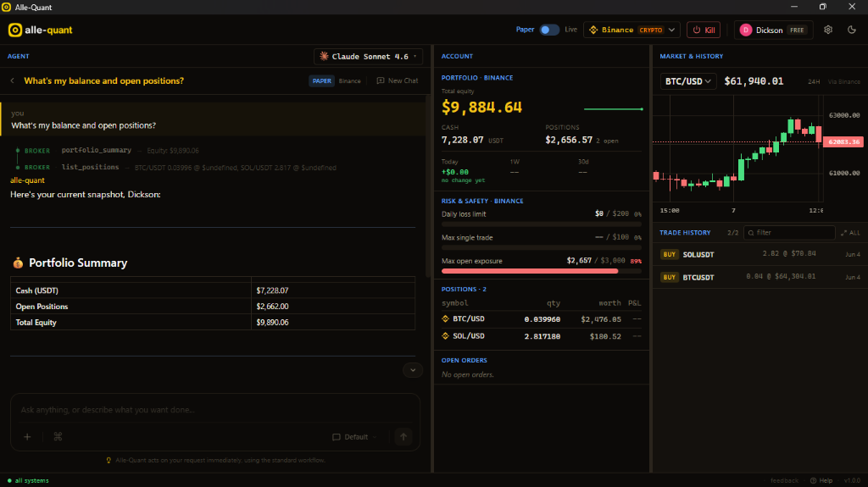
Task: Click the 24H timeframe label
Action: point(813,82)
